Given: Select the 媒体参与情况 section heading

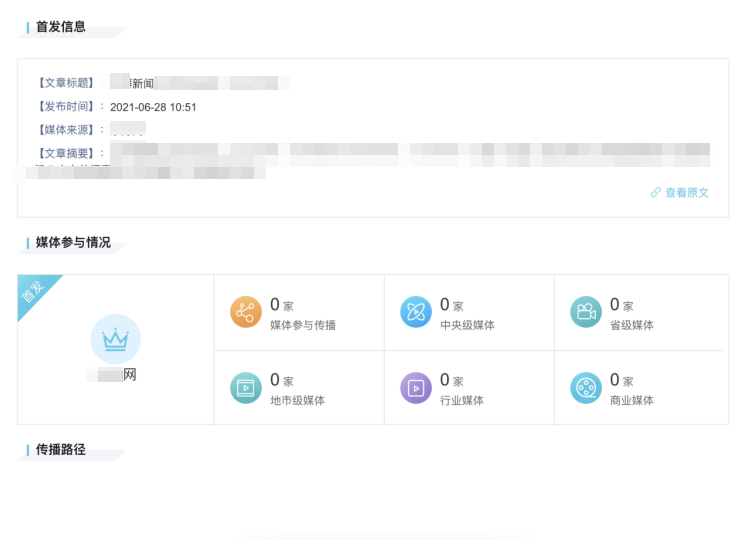Looking at the screenshot, I should click(x=73, y=243).
